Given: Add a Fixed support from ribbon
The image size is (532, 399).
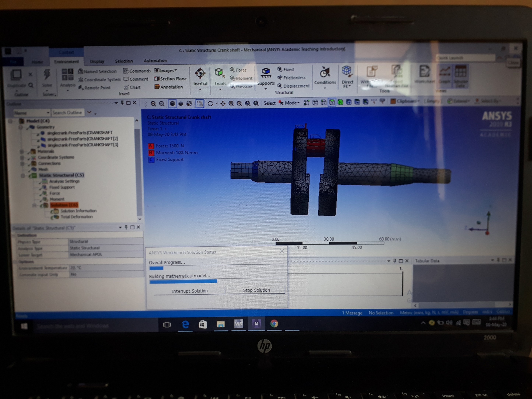Looking at the screenshot, I should [280, 69].
